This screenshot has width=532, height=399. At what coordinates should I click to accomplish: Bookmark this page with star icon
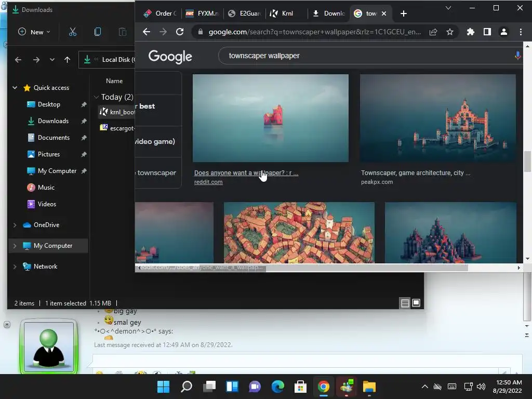click(x=450, y=32)
